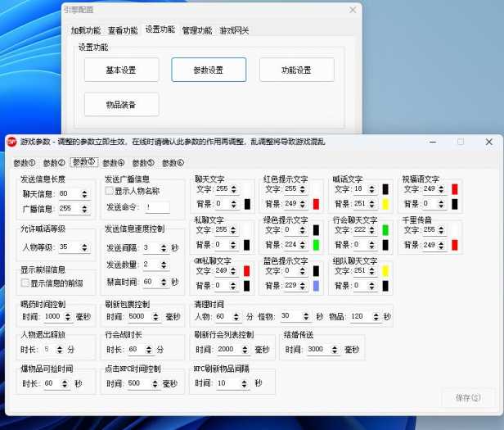The width and height of the screenshot is (504, 430).
Task: Choose the blue background swatch for 蓝色提示文字
Action: tap(316, 285)
